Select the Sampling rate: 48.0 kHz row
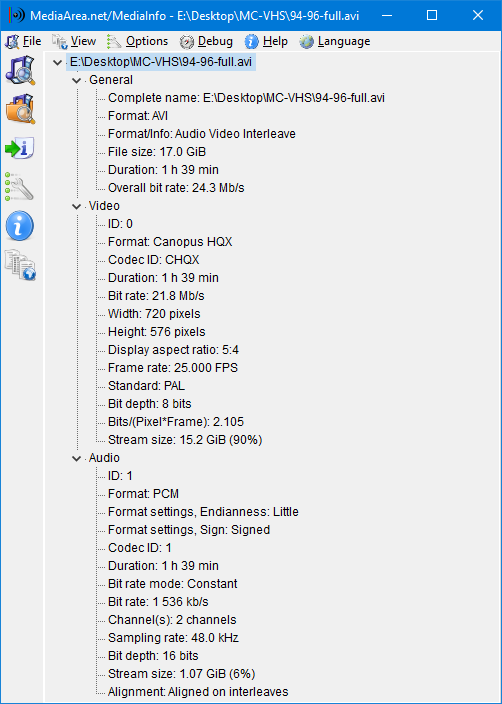The height and width of the screenshot is (704, 502). click(173, 638)
